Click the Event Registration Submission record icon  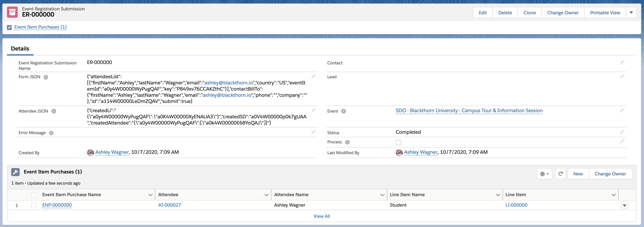point(12,12)
